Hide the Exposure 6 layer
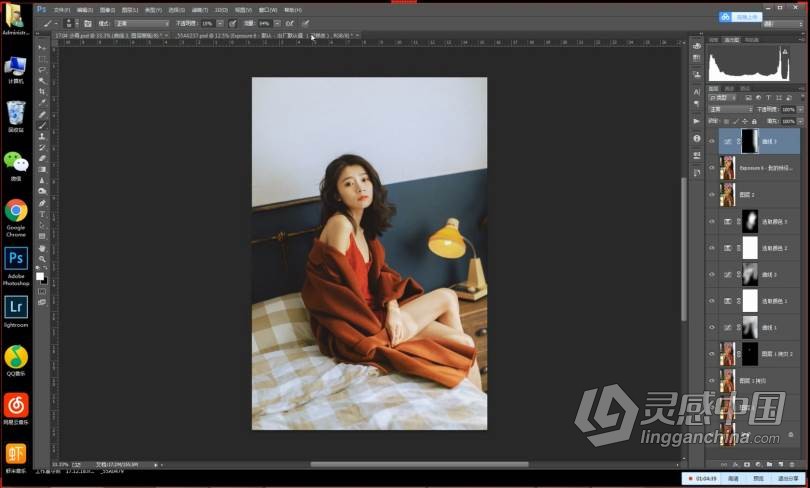The image size is (810, 488). click(712, 168)
